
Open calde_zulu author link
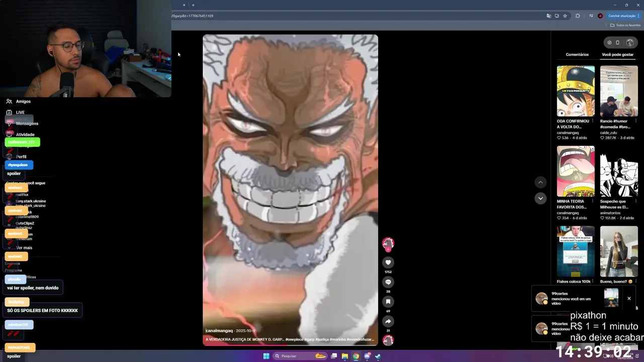[x=609, y=133]
